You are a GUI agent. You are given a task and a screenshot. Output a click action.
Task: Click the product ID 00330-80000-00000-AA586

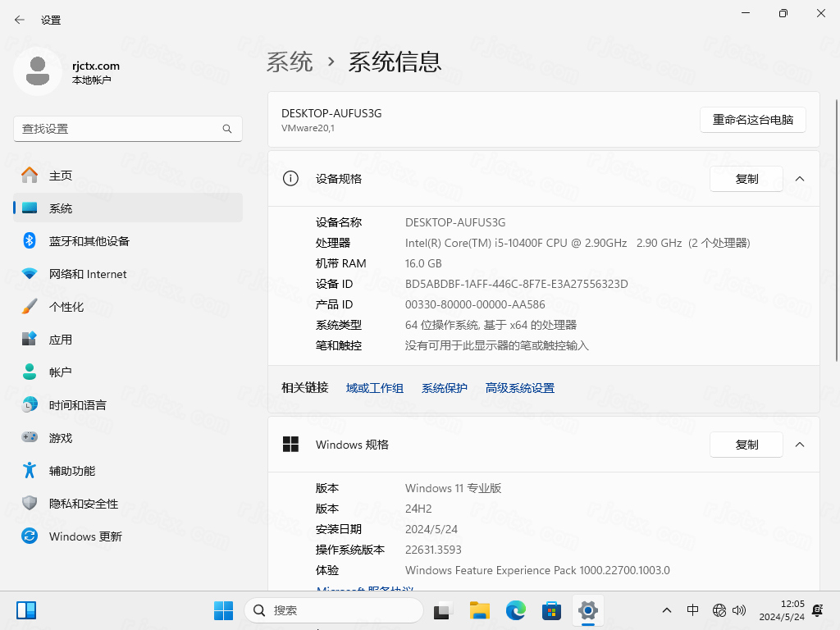[475, 304]
